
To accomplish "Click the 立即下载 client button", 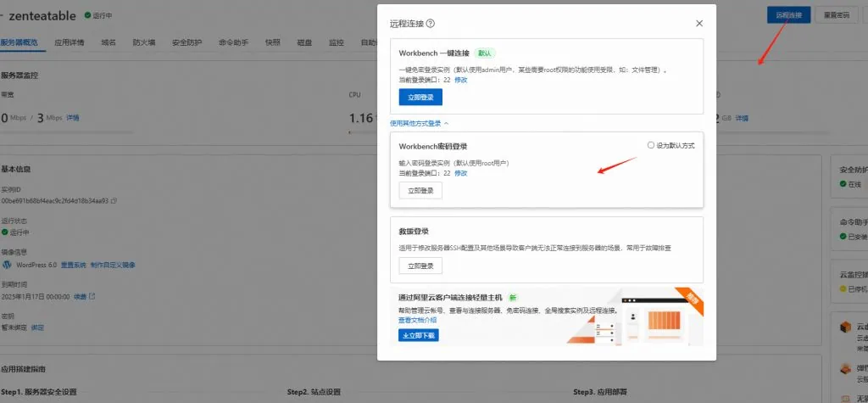I will pos(419,335).
